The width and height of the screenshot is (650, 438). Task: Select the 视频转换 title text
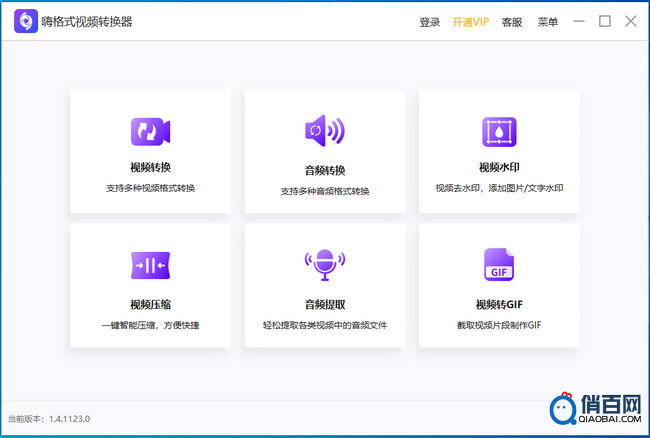click(150, 167)
